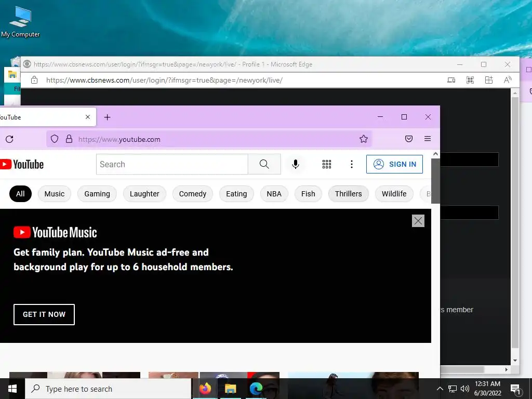The image size is (532, 399).
Task: Click the SIGN IN button on YouTube
Action: click(x=395, y=164)
